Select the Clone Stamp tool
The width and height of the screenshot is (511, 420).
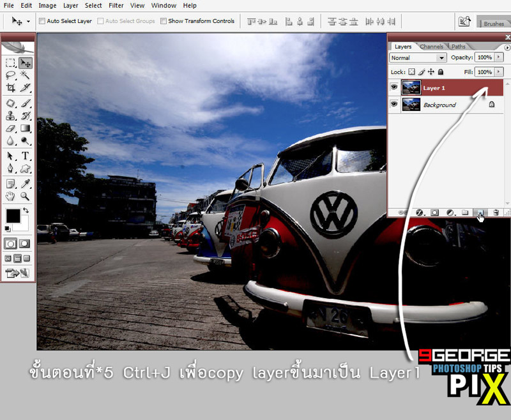coord(10,116)
